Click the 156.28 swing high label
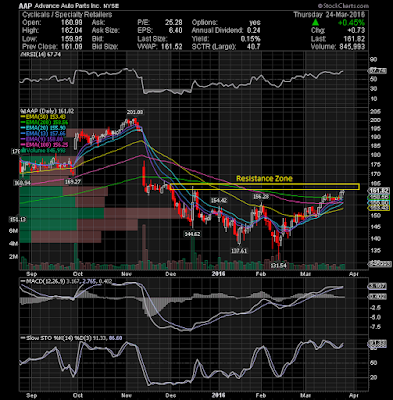 pos(260,197)
